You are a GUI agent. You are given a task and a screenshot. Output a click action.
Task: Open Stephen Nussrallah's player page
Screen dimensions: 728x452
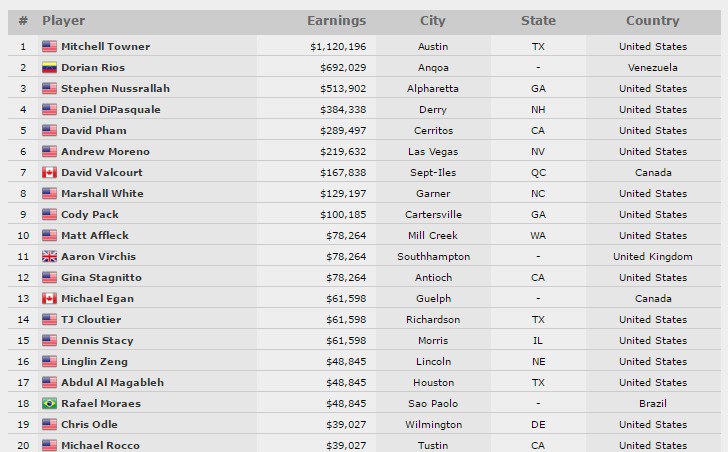(115, 88)
